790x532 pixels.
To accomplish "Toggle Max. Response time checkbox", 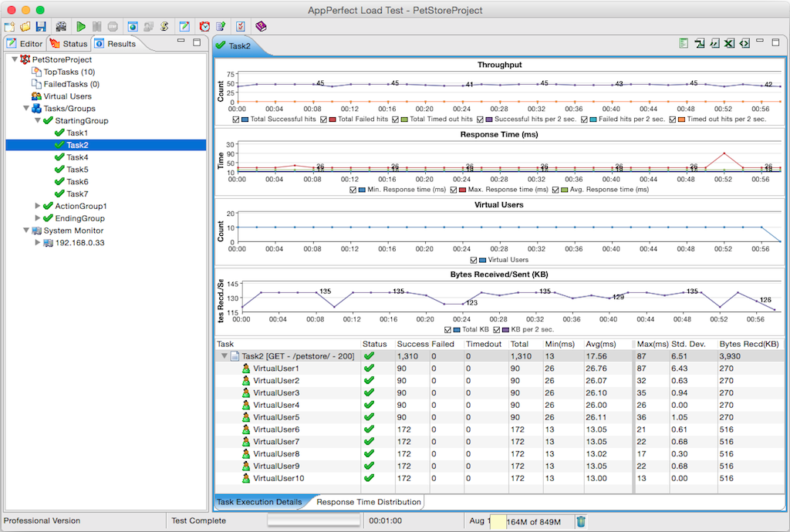I will [x=454, y=190].
